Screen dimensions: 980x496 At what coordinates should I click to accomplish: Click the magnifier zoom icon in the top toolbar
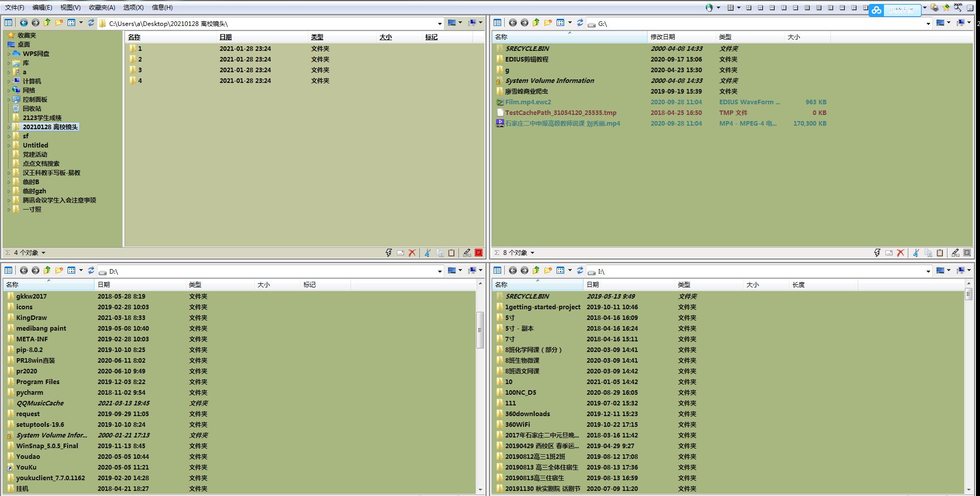coord(958,8)
